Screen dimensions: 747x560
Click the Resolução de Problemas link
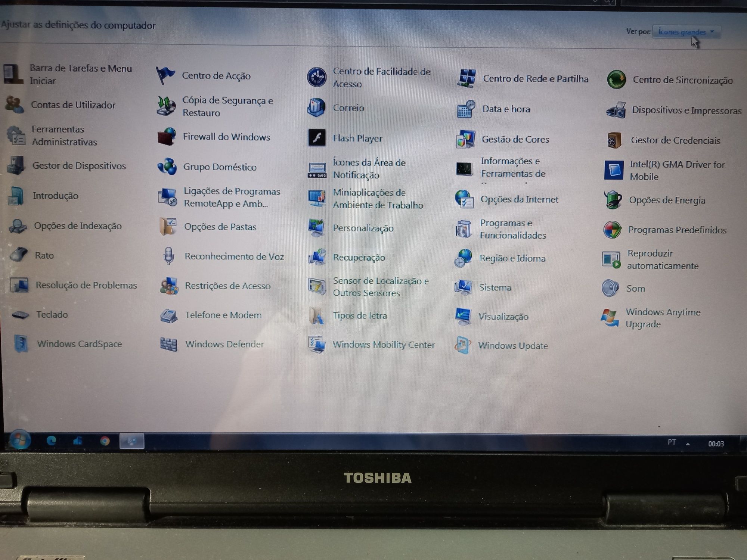coord(86,285)
